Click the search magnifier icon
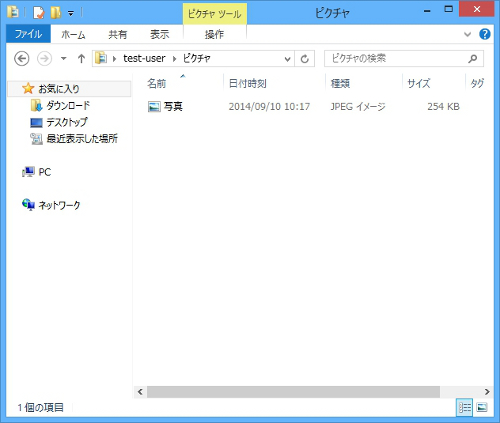 472,59
